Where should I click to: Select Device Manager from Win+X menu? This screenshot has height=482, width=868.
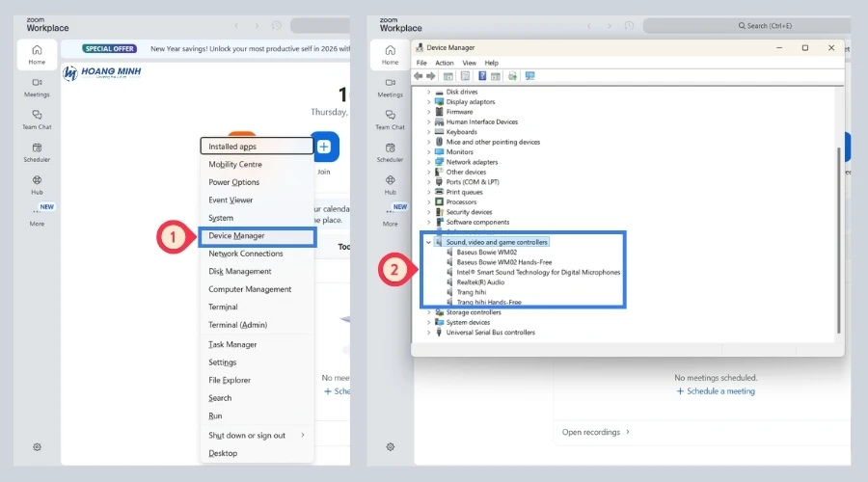pyautogui.click(x=258, y=236)
